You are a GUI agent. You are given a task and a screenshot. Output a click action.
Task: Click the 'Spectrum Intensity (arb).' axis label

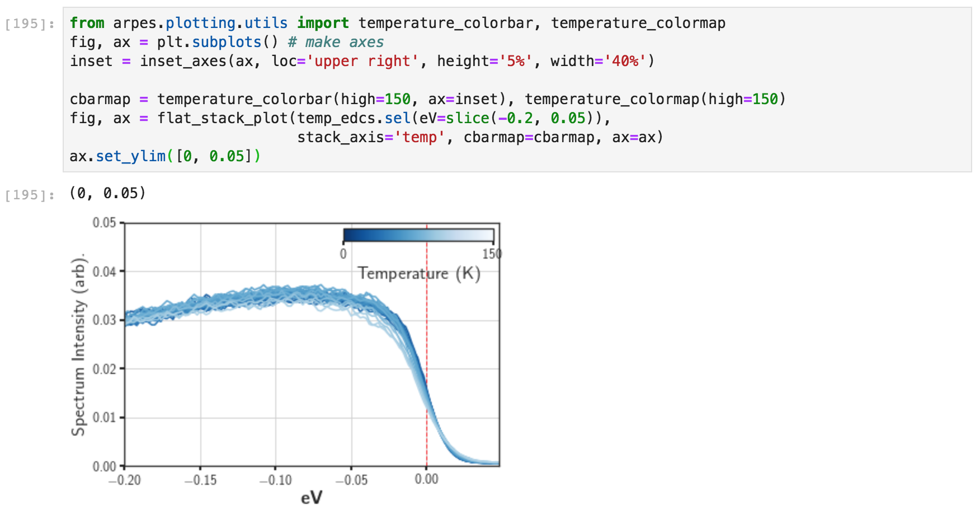pos(79,345)
